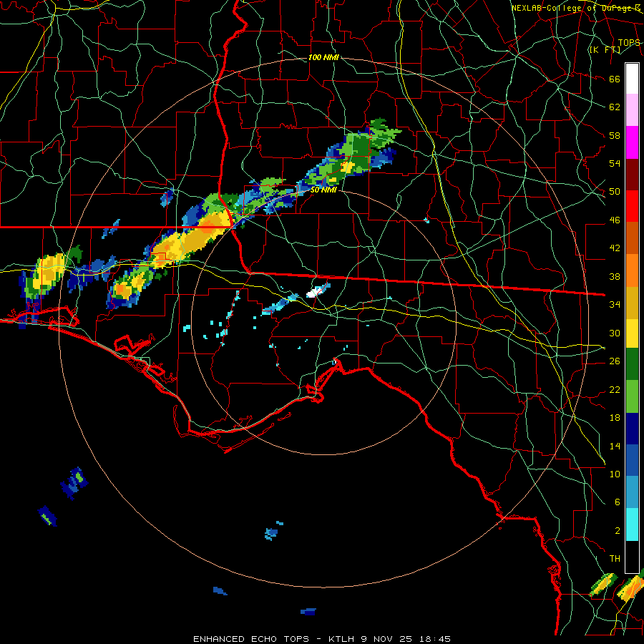Click the '18:45' timestamp in the caption

click(x=435, y=639)
